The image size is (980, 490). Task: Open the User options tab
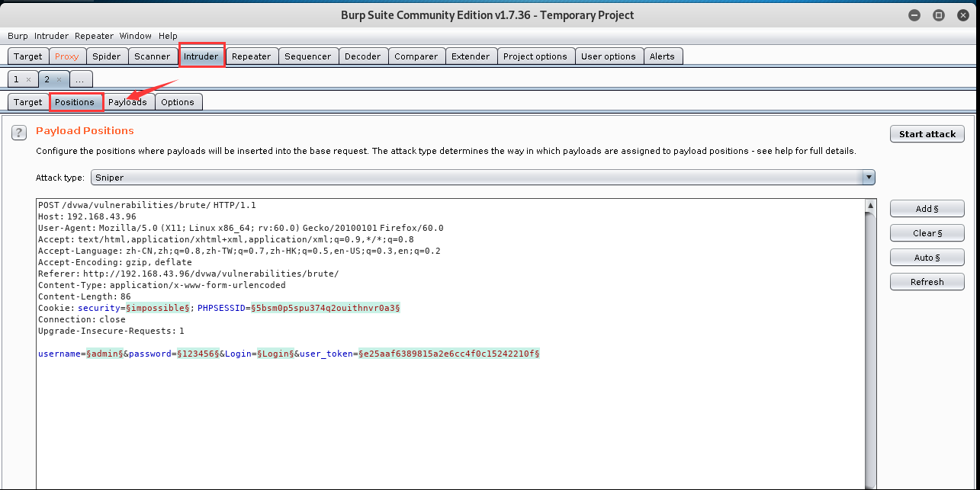click(609, 56)
